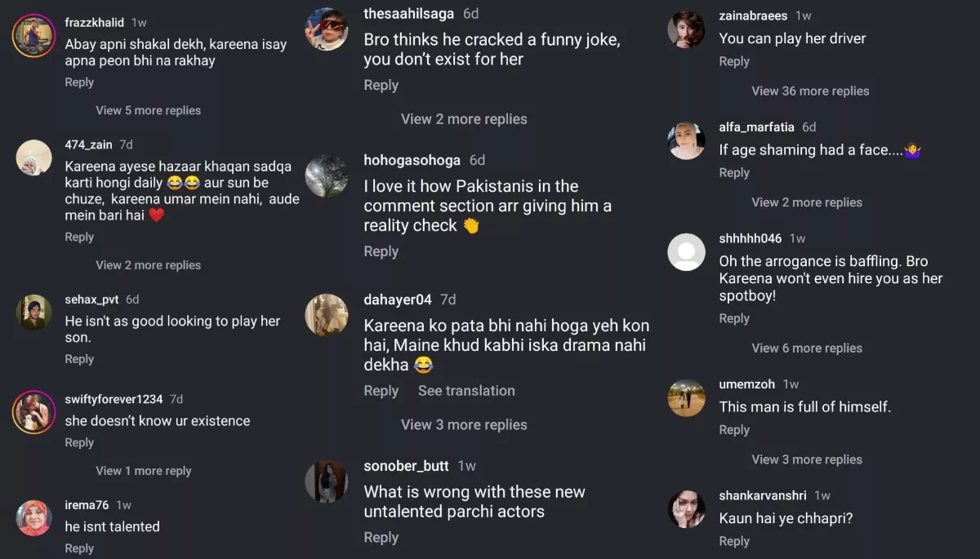View 6 more replies under shhhhh046
Image resolution: width=980 pixels, height=559 pixels.
[807, 348]
